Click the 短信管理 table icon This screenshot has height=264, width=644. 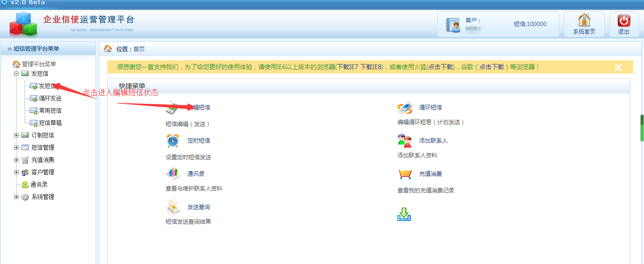click(x=25, y=147)
